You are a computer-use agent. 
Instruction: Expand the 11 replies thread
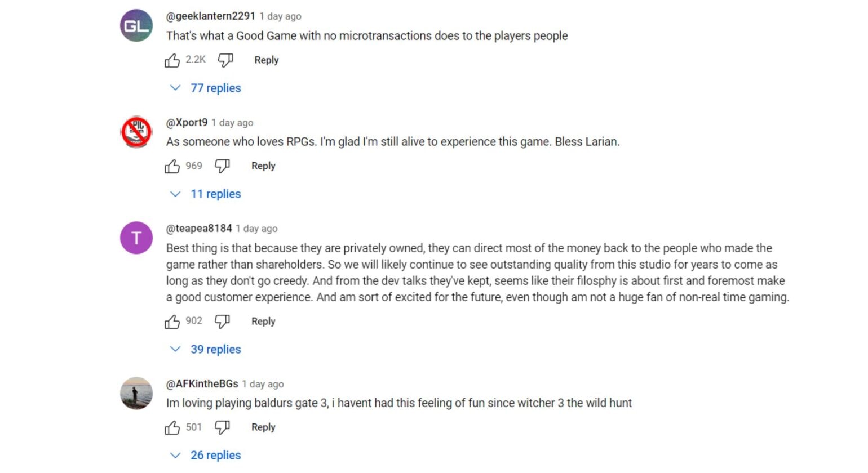click(215, 194)
